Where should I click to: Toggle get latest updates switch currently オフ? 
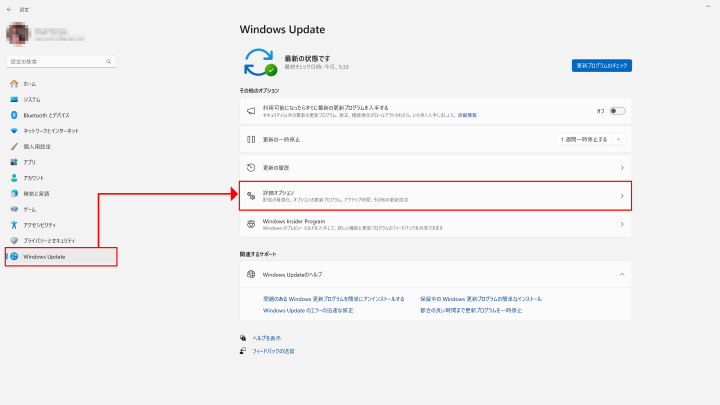click(617, 111)
